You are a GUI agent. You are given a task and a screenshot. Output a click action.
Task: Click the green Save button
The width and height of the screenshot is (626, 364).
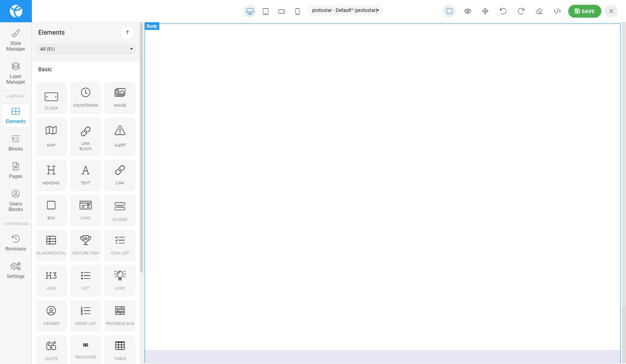(x=584, y=11)
